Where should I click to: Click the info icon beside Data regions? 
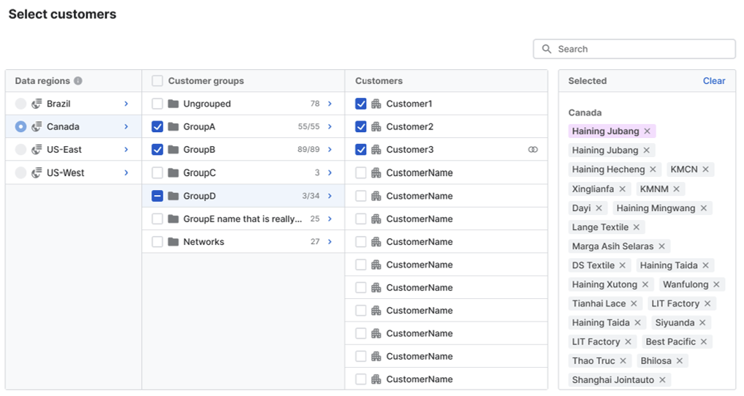point(78,81)
